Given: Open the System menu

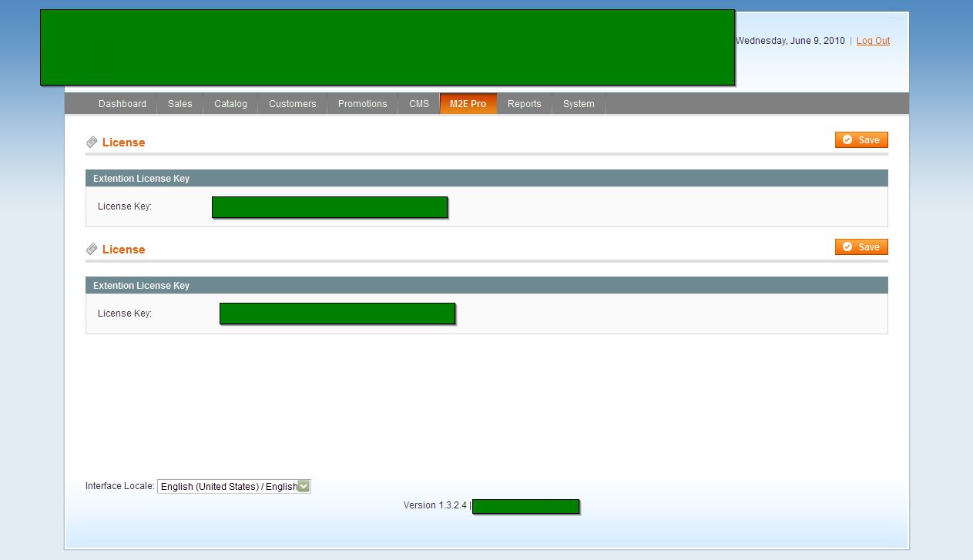Looking at the screenshot, I should coord(578,104).
